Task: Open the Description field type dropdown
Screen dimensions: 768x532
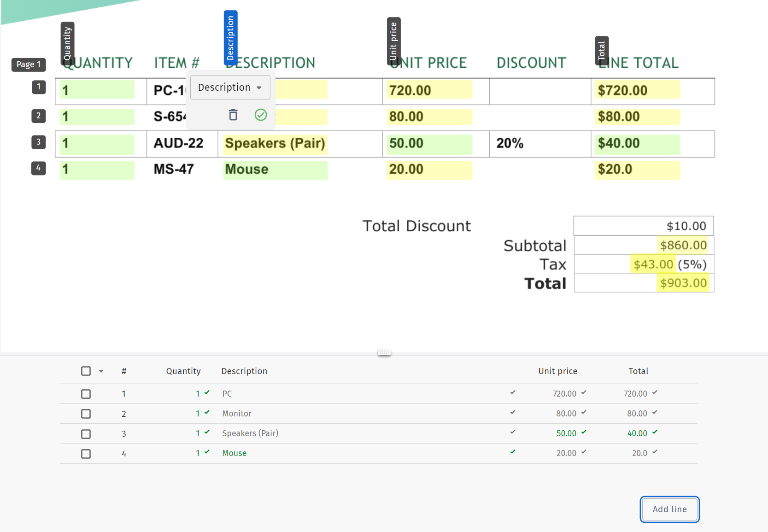Action: click(x=230, y=88)
